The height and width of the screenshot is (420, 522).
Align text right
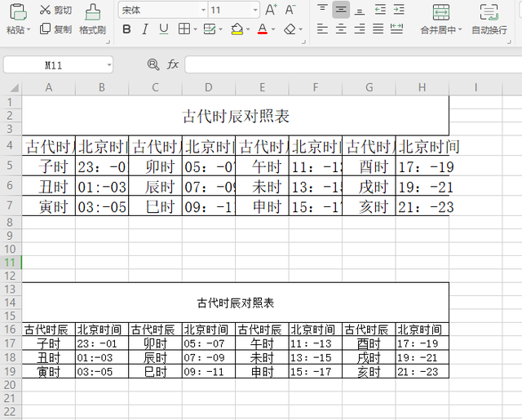pyautogui.click(x=359, y=29)
